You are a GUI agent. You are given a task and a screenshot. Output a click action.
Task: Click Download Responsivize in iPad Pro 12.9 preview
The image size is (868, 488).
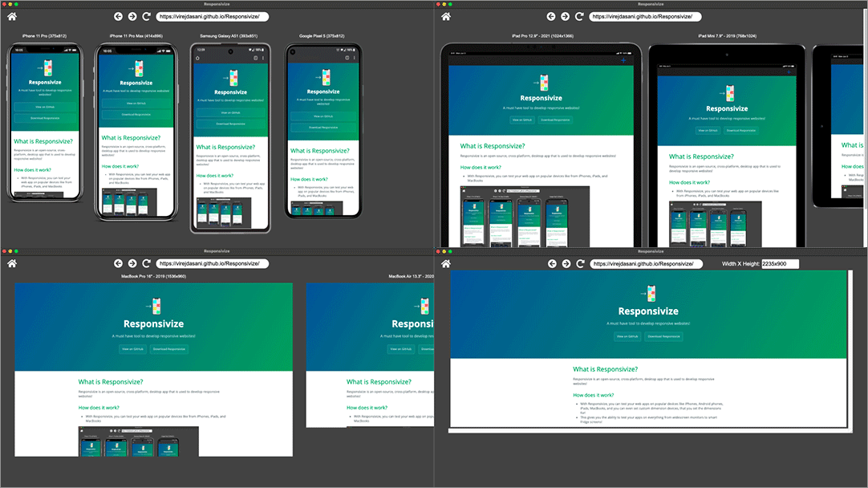tap(555, 120)
